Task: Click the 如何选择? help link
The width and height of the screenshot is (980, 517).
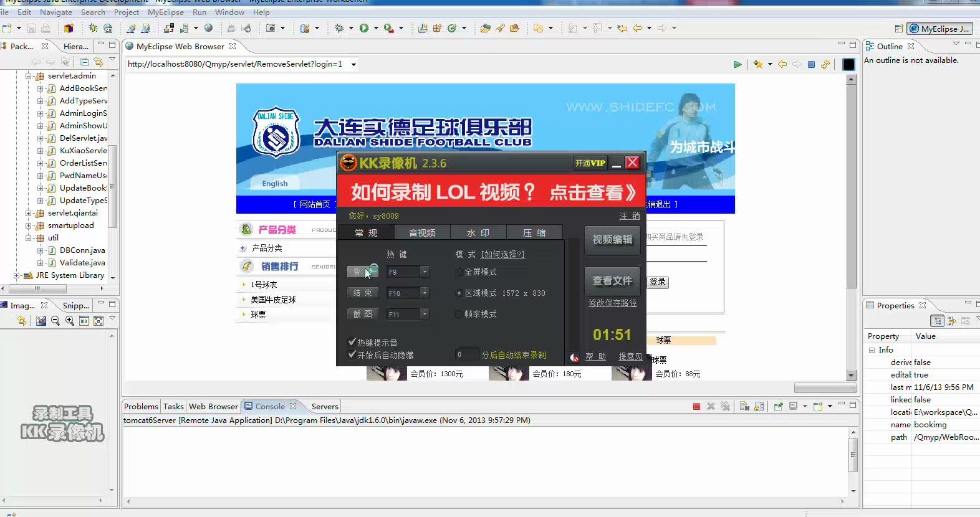Action: [x=502, y=254]
